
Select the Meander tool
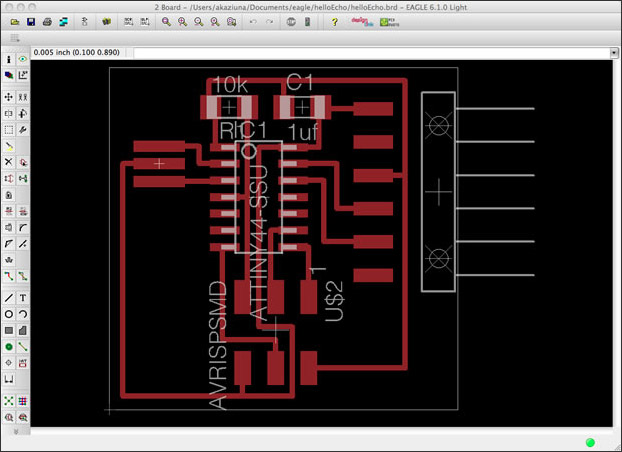point(9,260)
